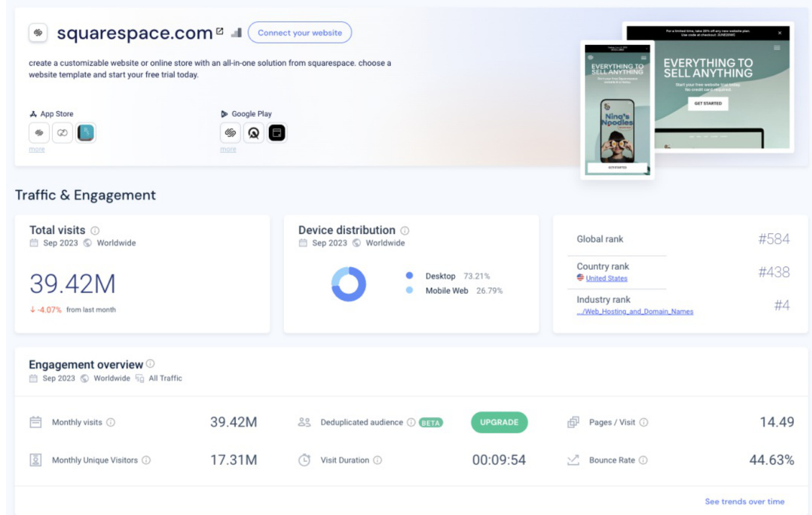Image resolution: width=812 pixels, height=515 pixels.
Task: Click the Pages / Visit stacked pages icon
Action: point(573,423)
